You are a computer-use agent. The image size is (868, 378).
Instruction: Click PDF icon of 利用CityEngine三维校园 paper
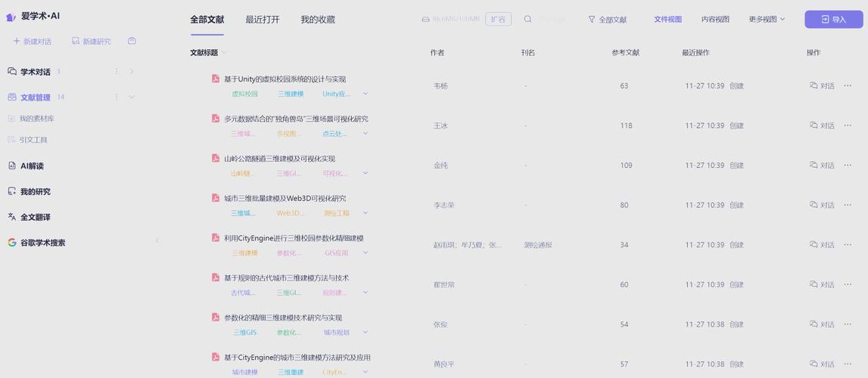pyautogui.click(x=216, y=237)
